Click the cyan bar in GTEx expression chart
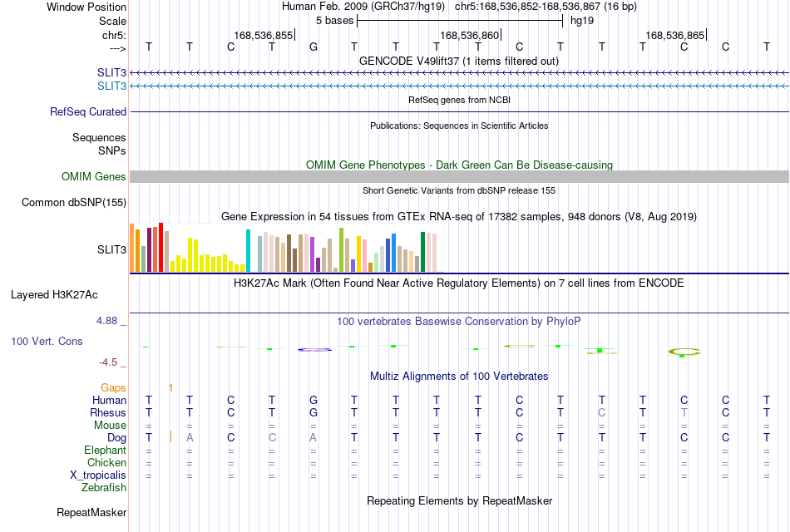 coord(248,251)
